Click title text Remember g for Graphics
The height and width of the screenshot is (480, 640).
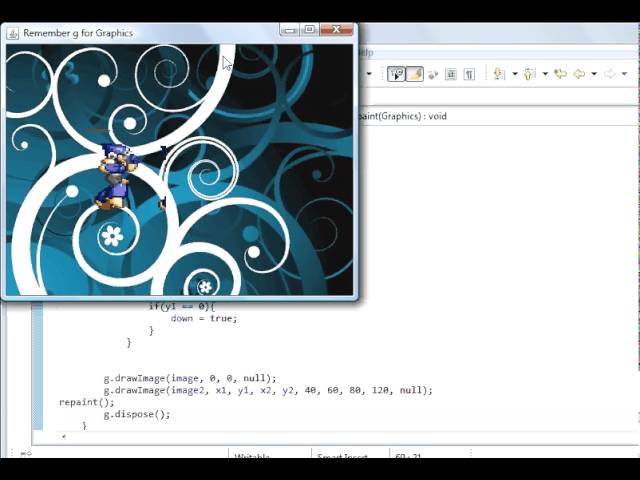[x=78, y=33]
